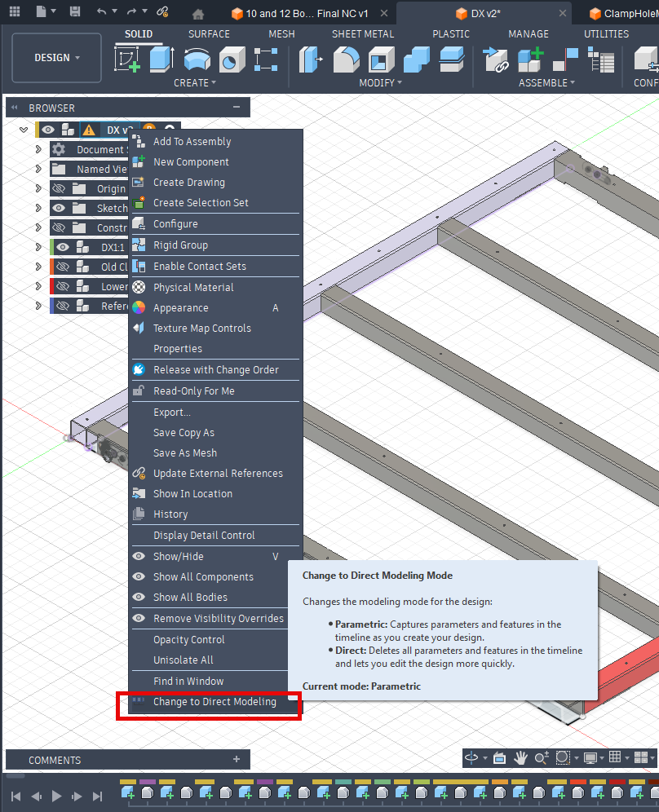This screenshot has height=812, width=659.
Task: Jump to timeline end
Action: point(97,796)
